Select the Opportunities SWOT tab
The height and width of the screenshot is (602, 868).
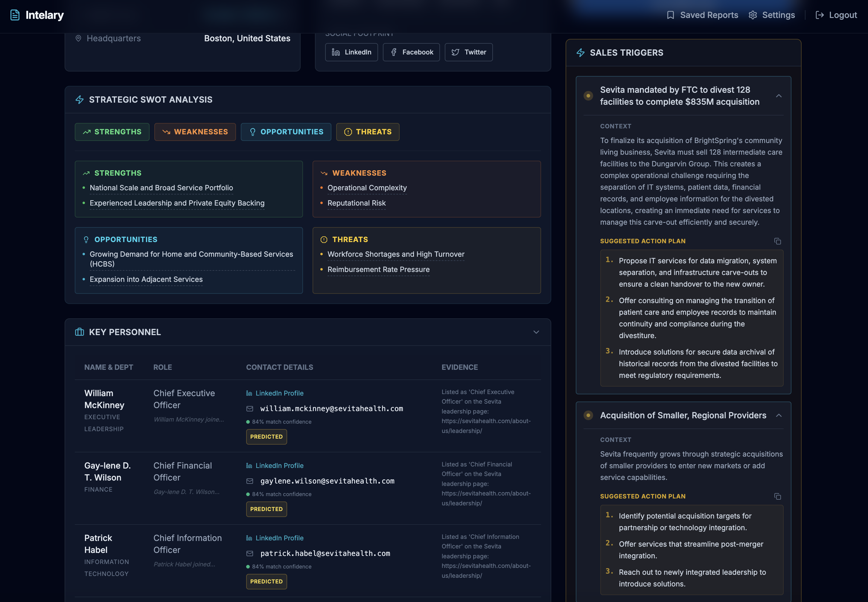pyautogui.click(x=286, y=132)
